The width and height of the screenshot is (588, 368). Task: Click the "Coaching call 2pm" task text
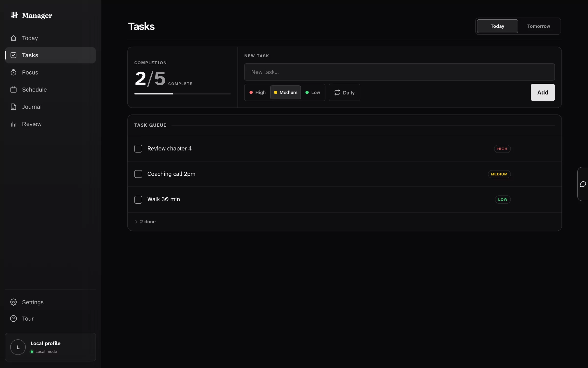(x=171, y=174)
